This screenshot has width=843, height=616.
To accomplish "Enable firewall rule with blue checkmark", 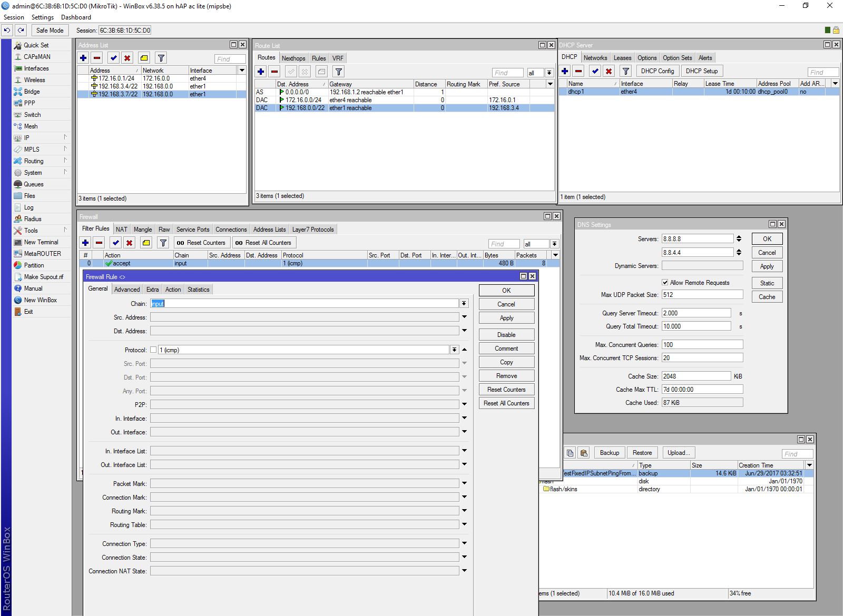I will [x=115, y=243].
